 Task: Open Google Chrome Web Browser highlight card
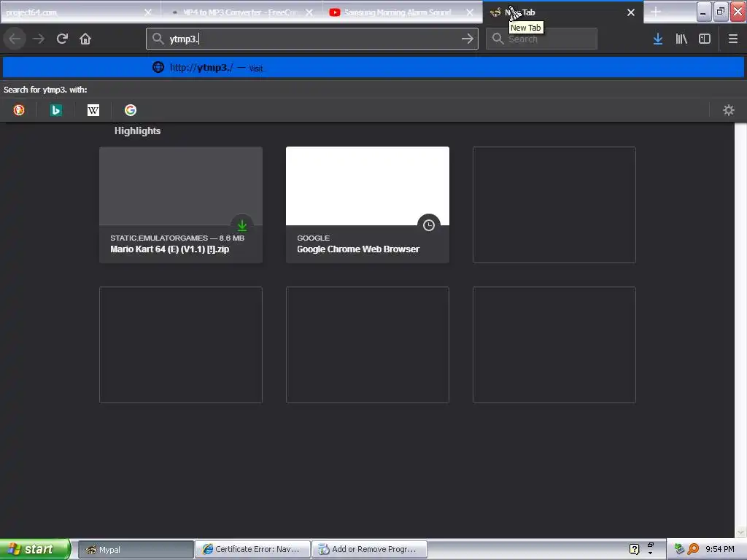[x=368, y=205]
